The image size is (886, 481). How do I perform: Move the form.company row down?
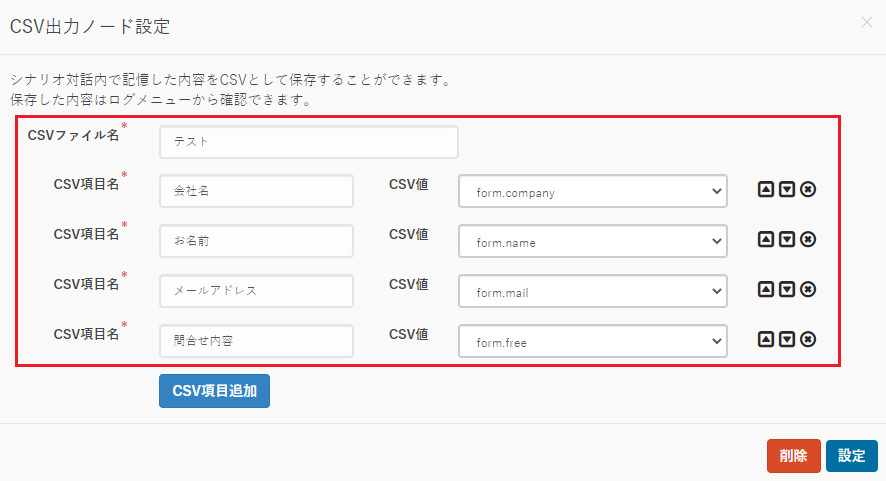pos(787,189)
